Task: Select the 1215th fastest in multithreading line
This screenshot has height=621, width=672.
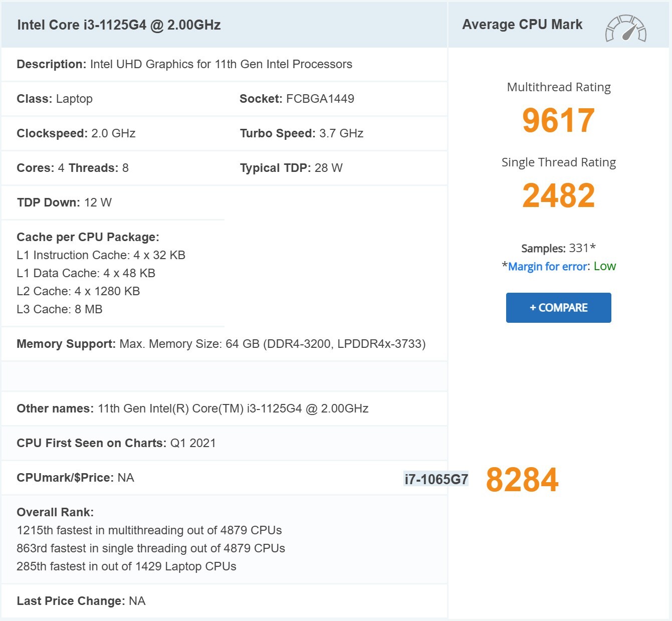Action: pyautogui.click(x=149, y=530)
